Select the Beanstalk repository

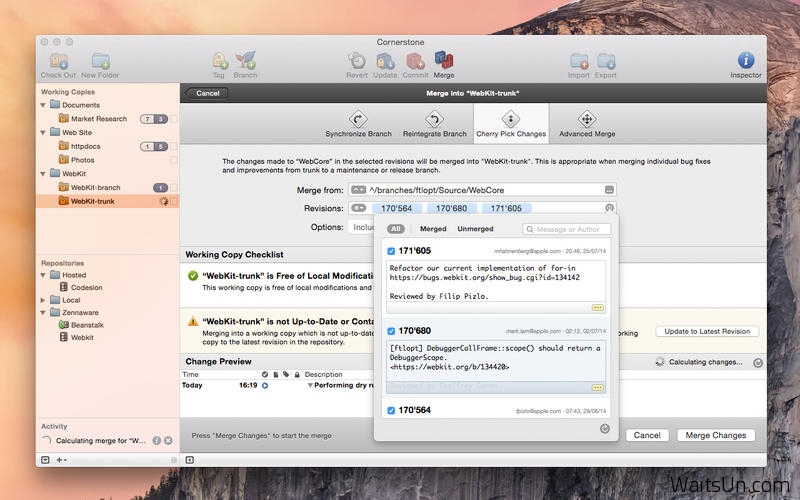[x=87, y=325]
